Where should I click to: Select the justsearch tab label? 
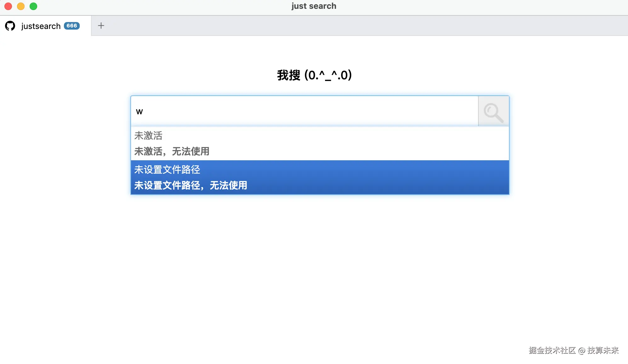pyautogui.click(x=41, y=26)
